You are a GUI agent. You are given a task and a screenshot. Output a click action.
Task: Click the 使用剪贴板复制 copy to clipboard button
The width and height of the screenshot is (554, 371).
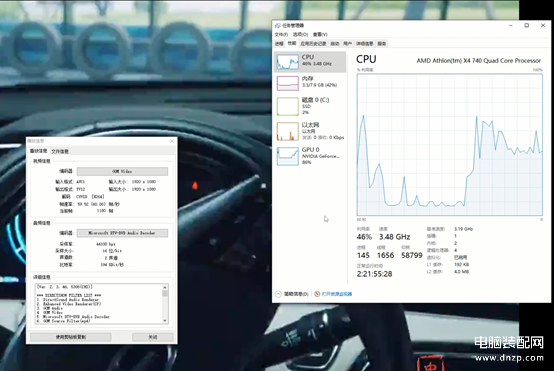71,337
